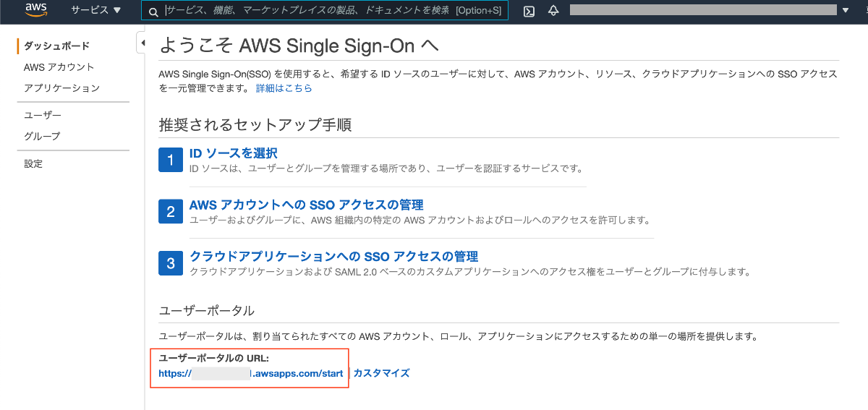
Task: Select ダッシュボード in the sidebar
Action: click(x=56, y=46)
